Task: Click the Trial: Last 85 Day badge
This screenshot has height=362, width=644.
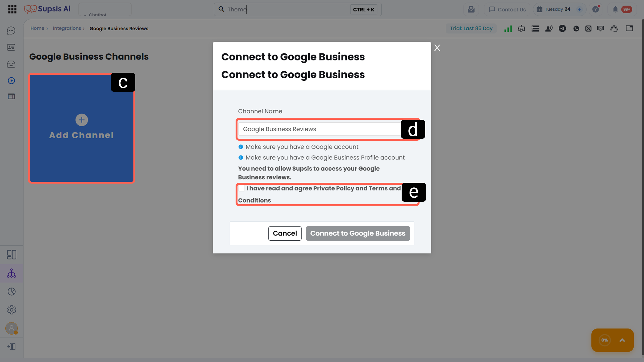Action: coord(471,29)
